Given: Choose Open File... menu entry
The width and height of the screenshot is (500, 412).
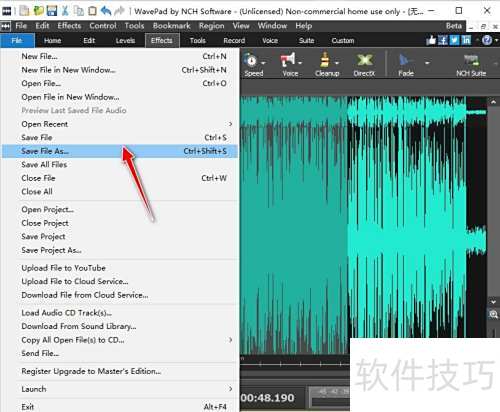Looking at the screenshot, I should tap(120, 83).
